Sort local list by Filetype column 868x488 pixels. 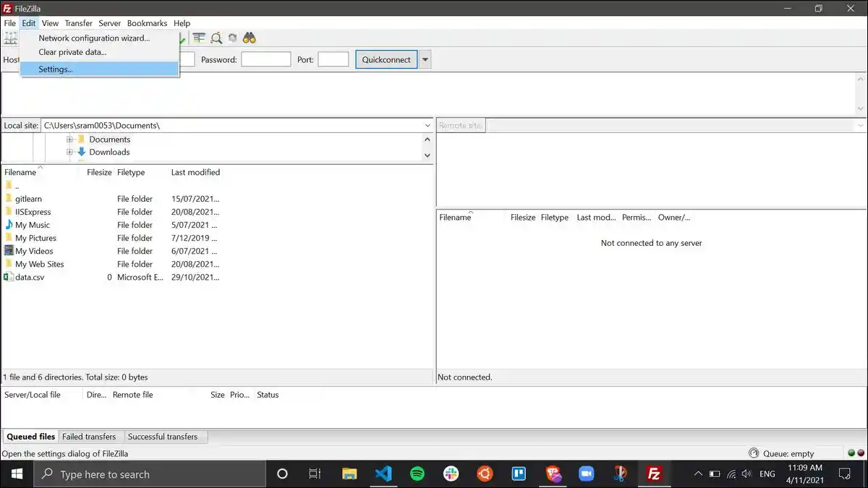[131, 172]
